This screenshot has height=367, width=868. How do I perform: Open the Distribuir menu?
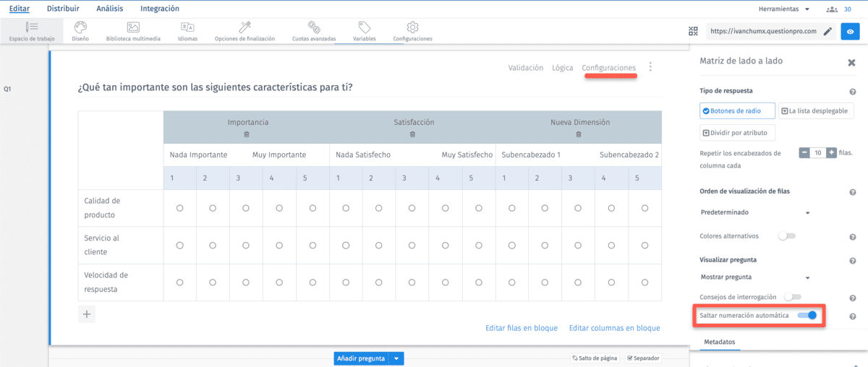pyautogui.click(x=63, y=9)
